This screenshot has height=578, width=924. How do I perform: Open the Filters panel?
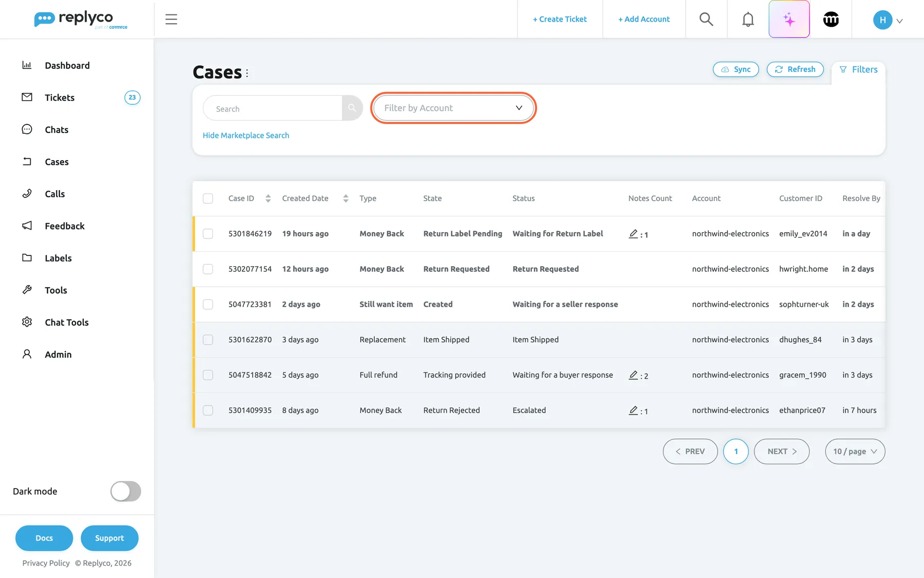pos(858,69)
